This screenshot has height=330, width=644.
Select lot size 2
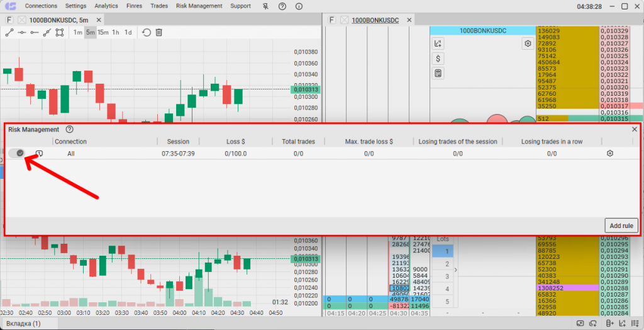[x=442, y=264]
